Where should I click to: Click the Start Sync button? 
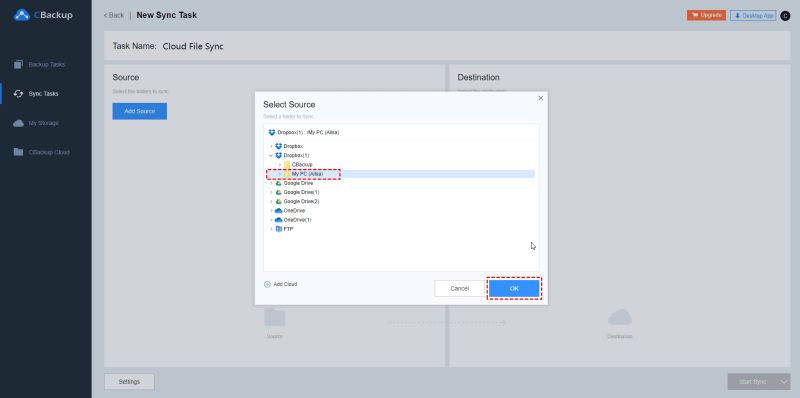coord(753,382)
